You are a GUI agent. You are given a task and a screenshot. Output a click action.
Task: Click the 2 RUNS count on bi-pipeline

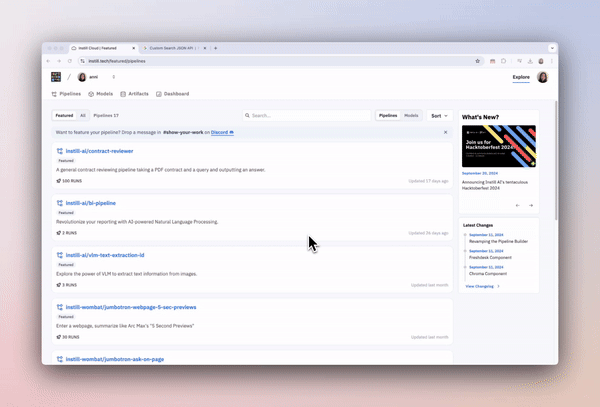[x=67, y=233]
